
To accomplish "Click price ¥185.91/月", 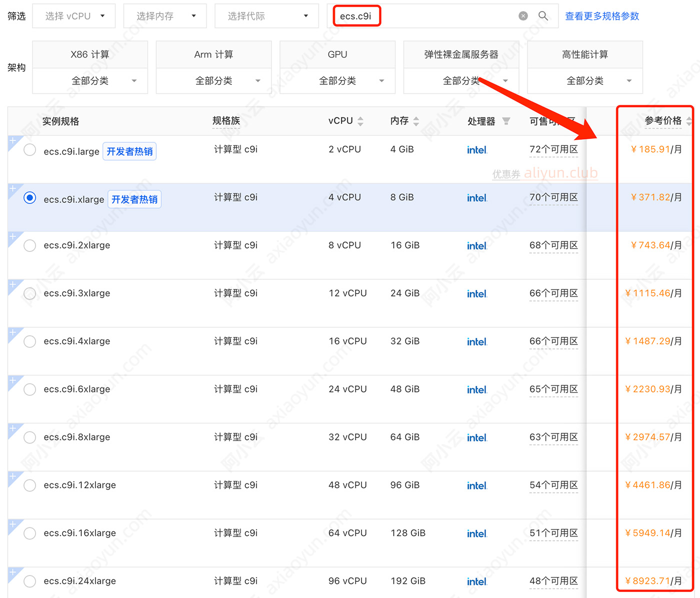I will (x=656, y=149).
